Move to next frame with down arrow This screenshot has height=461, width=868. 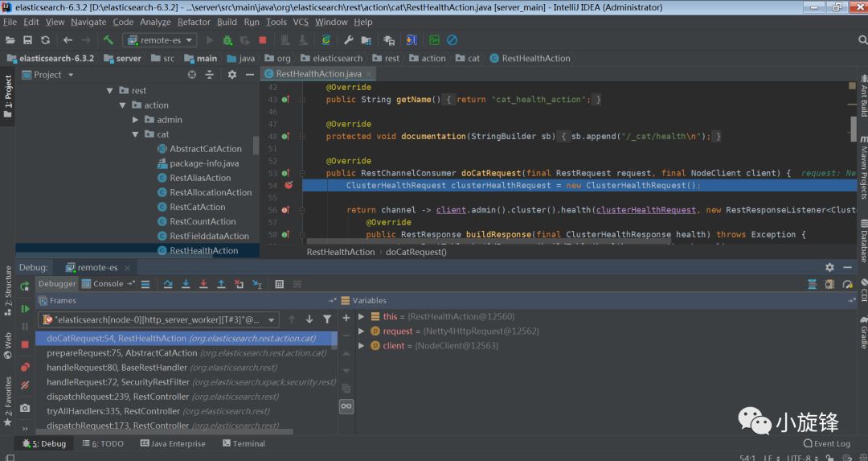309,319
